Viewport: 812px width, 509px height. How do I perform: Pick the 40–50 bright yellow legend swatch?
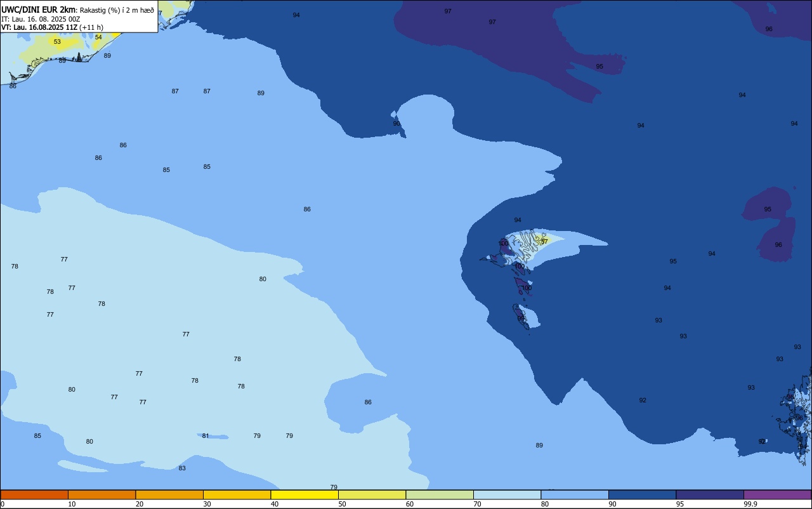304,494
